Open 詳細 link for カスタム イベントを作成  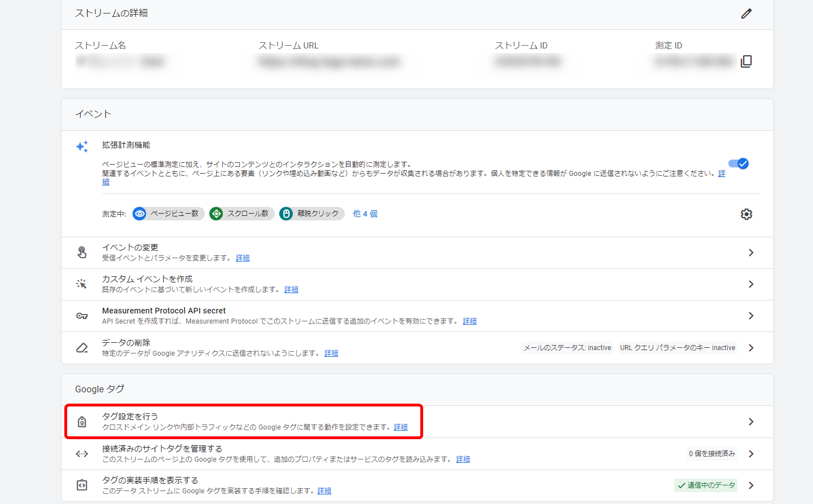point(291,290)
